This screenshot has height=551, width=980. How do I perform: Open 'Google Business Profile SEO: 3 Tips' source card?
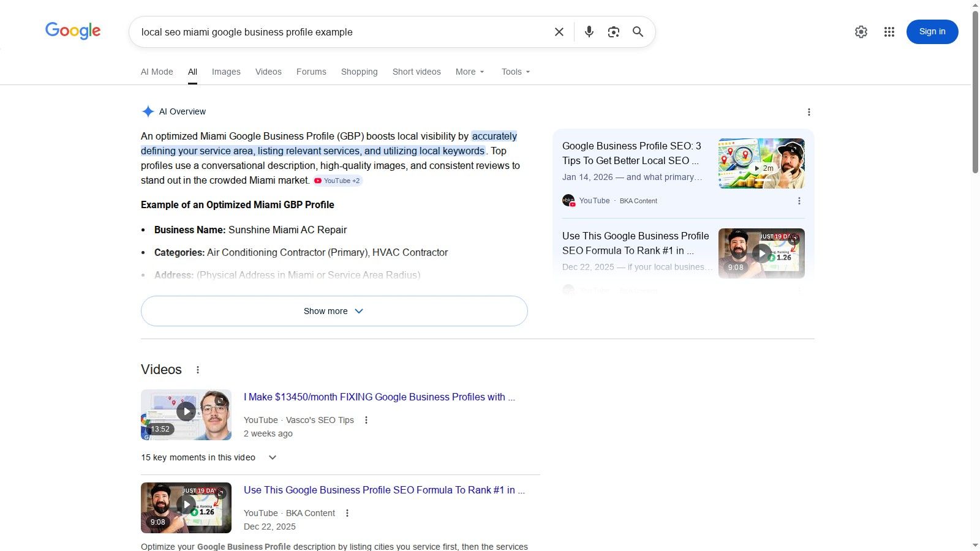(631, 153)
